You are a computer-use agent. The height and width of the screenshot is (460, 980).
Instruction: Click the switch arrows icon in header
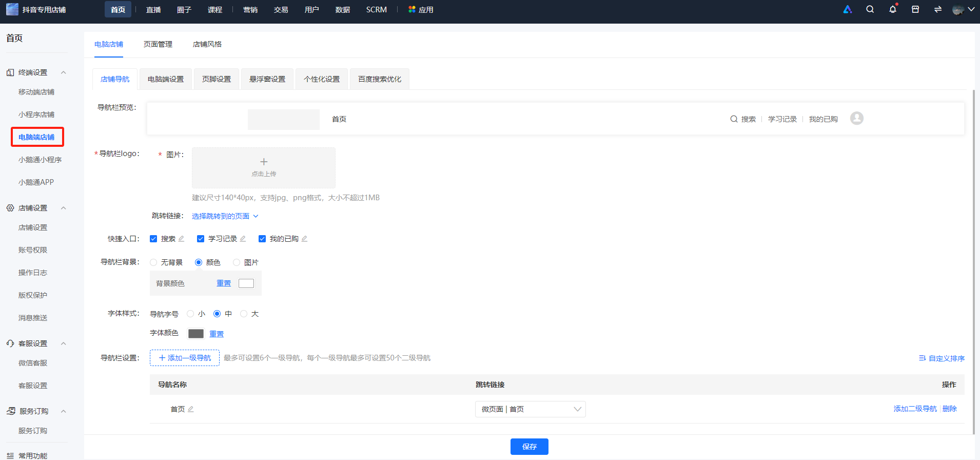click(x=938, y=9)
